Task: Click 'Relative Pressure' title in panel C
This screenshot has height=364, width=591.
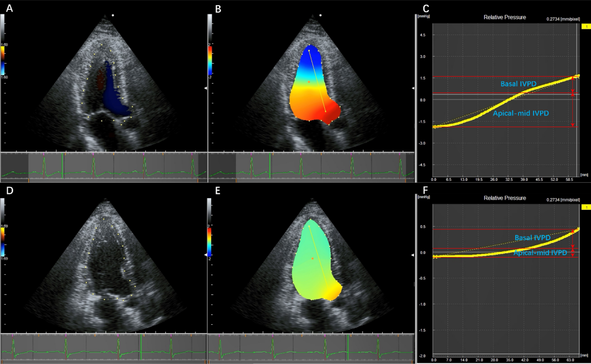Action: pos(504,17)
